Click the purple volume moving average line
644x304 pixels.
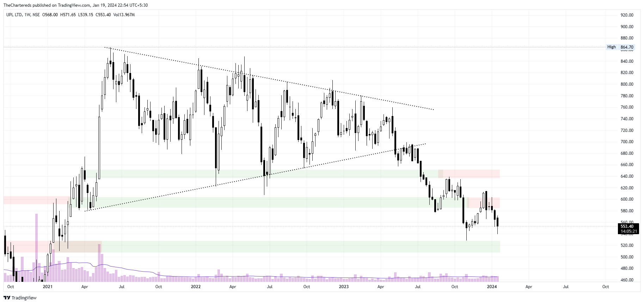251,276
